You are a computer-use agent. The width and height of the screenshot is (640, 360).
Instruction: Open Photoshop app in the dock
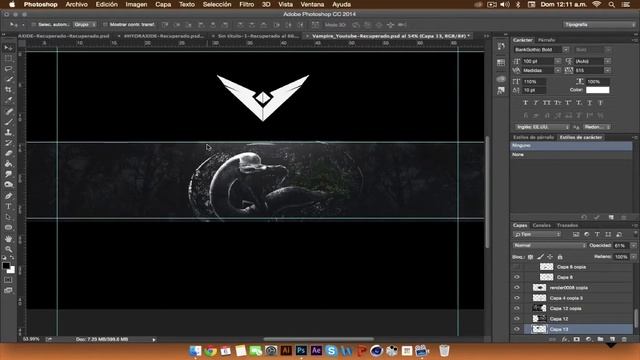[301, 350]
